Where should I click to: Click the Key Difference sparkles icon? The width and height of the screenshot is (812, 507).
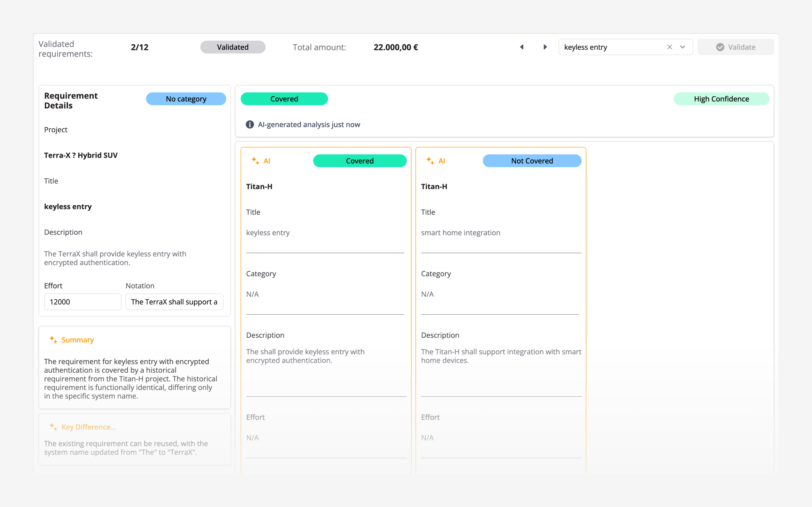click(x=53, y=427)
